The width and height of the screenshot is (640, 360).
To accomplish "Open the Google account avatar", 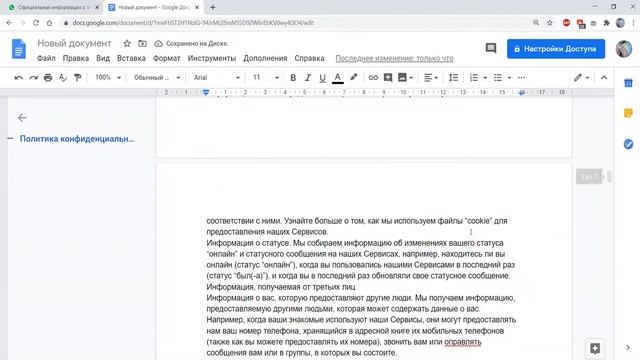I will (624, 49).
